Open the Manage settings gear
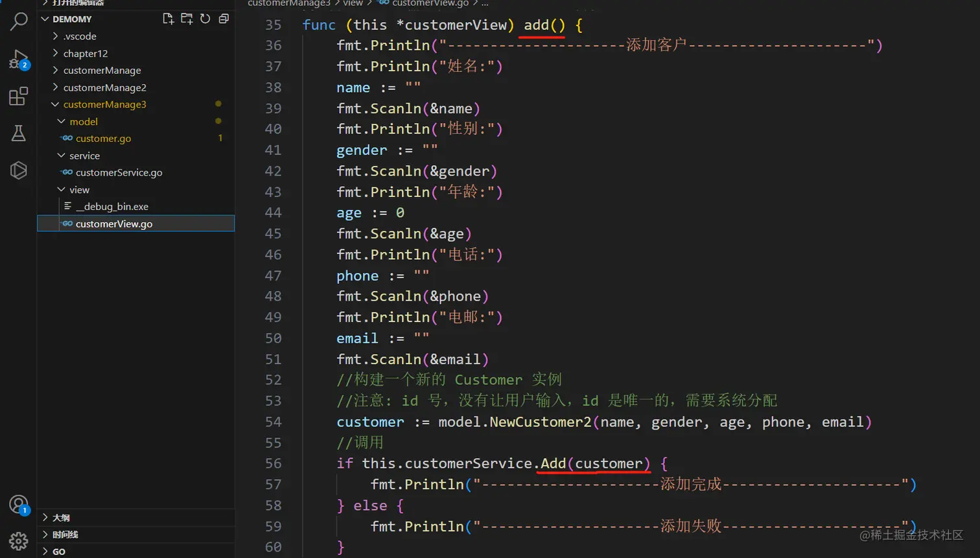Viewport: 980px width, 558px height. (19, 541)
